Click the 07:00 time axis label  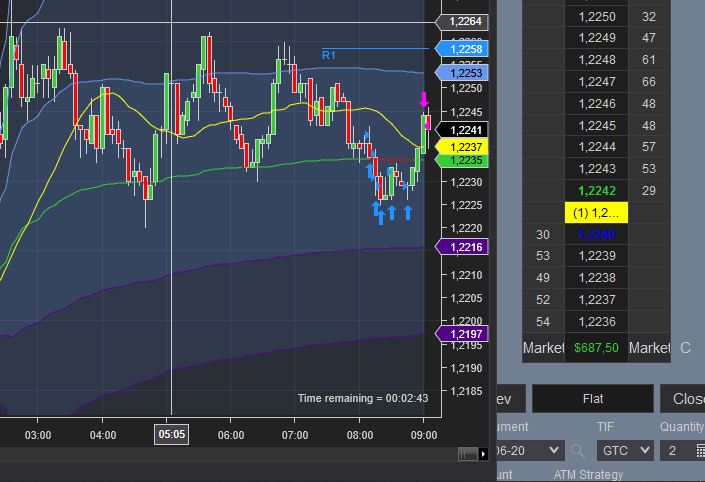295,435
